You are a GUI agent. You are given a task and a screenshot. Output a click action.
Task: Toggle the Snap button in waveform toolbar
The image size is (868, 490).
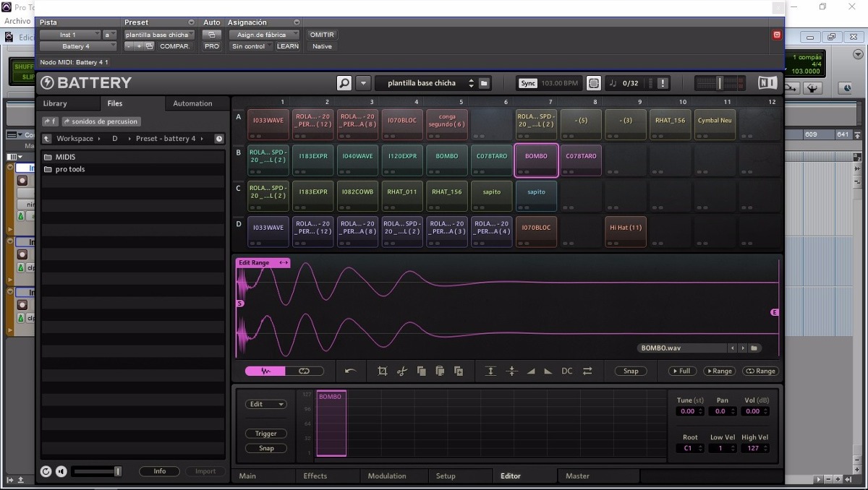[x=631, y=371]
